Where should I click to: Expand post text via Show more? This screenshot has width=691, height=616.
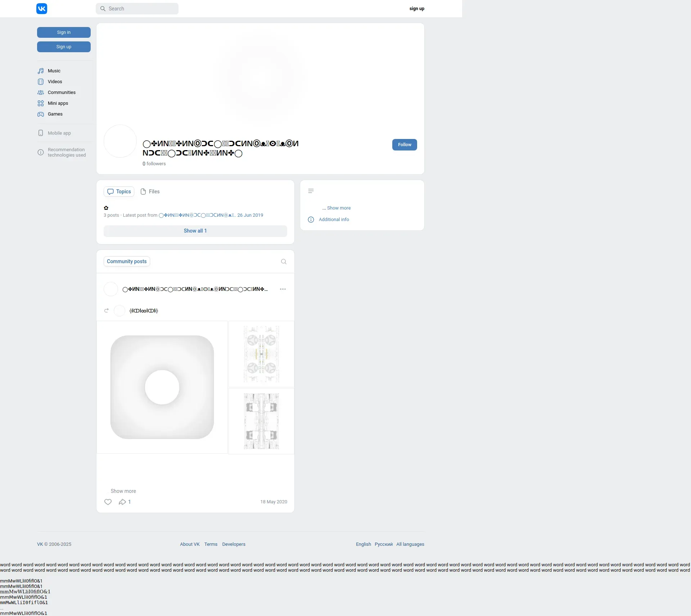point(123,491)
